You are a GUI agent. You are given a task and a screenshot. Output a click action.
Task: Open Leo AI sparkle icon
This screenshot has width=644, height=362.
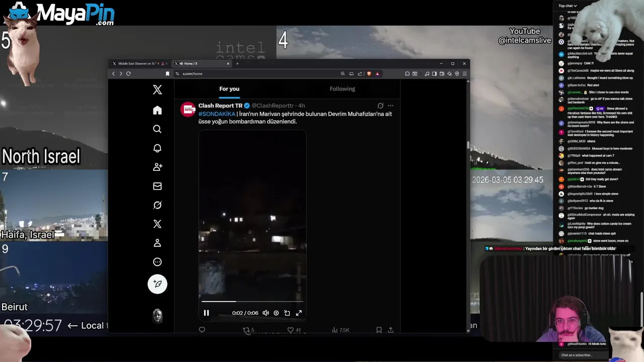(449, 73)
